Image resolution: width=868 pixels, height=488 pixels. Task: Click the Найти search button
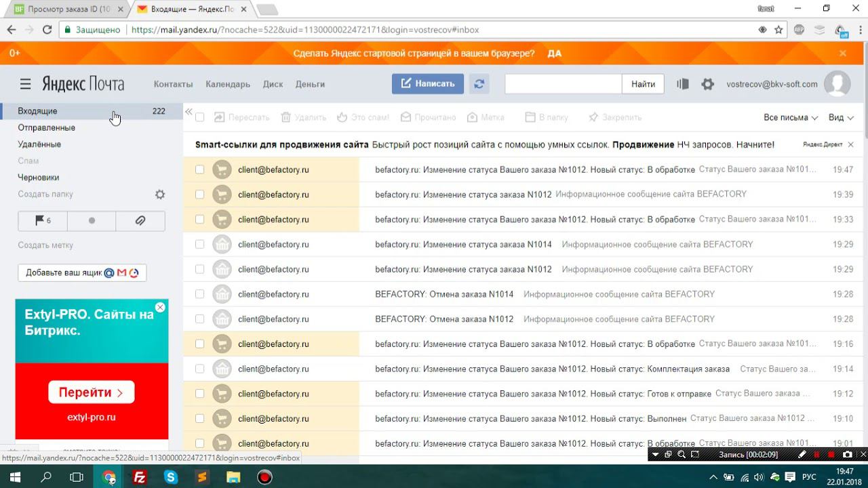coord(643,84)
